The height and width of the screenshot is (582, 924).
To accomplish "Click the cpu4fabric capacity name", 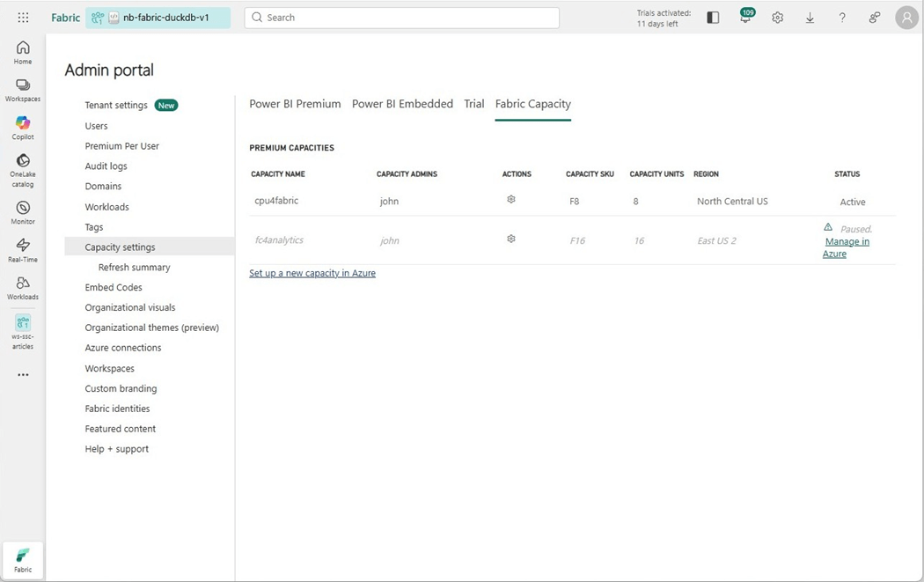I will click(x=276, y=201).
